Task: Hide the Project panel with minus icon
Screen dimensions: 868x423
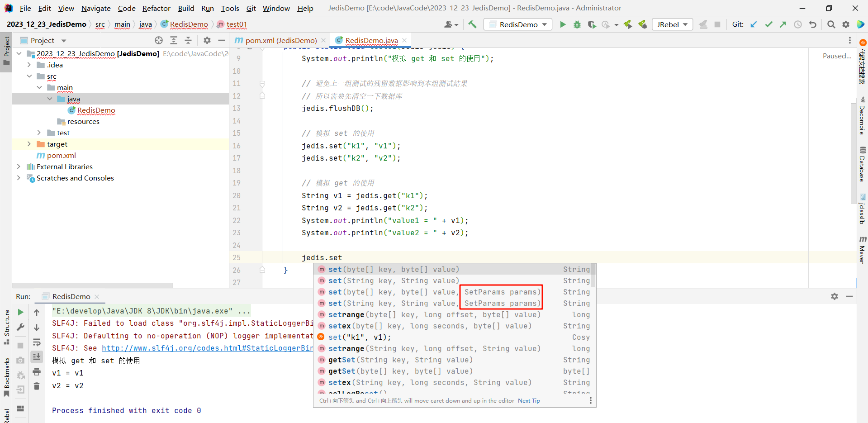Action: click(222, 40)
